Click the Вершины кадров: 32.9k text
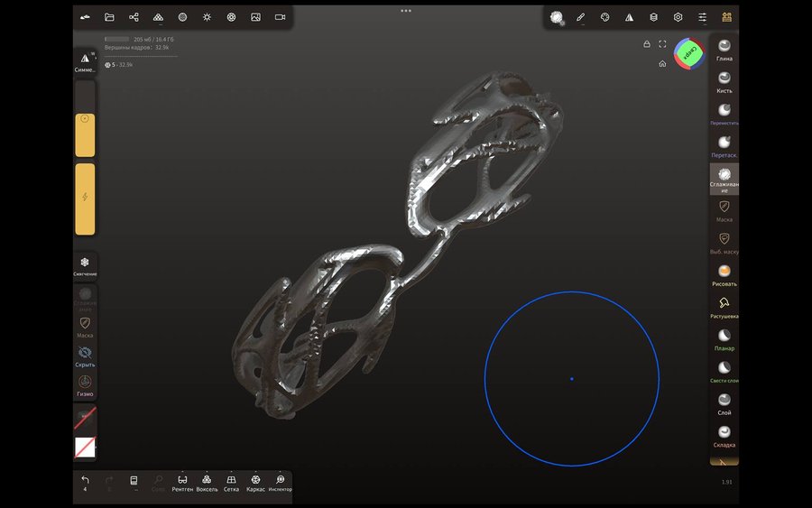812x508 pixels. coord(137,48)
